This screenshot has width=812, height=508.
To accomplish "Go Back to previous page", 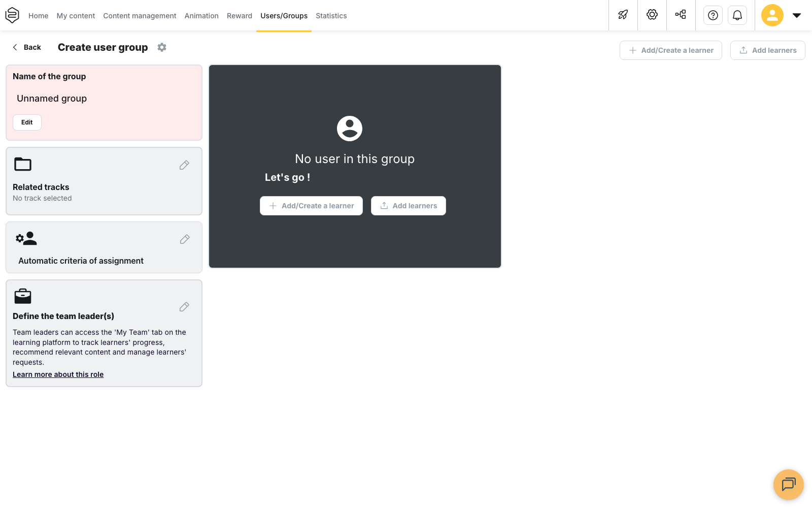I will tap(26, 47).
